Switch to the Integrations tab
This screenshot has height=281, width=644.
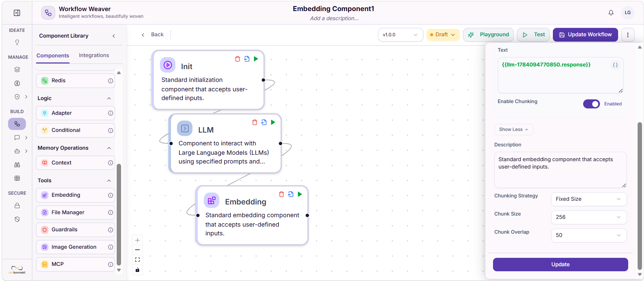click(94, 55)
